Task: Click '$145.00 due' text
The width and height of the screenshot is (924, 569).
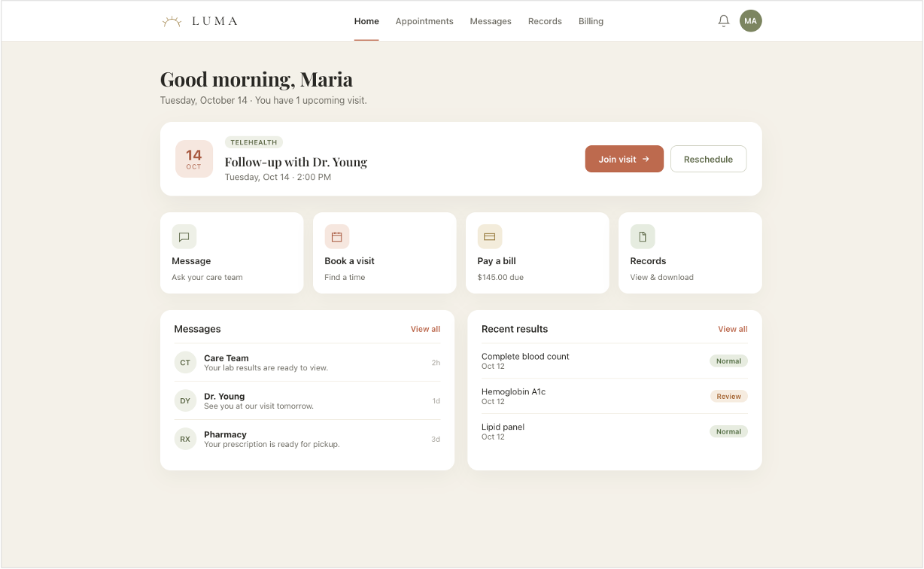Action: pos(500,277)
